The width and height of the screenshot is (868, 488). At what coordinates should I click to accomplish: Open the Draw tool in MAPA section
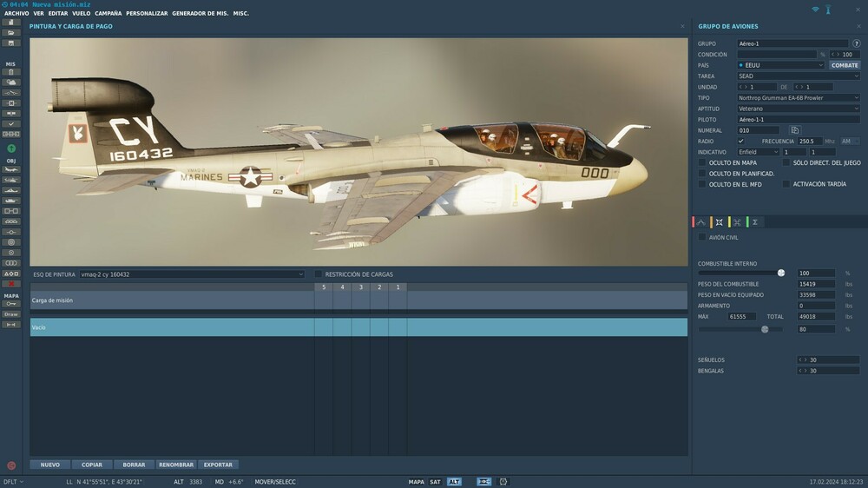pos(11,314)
